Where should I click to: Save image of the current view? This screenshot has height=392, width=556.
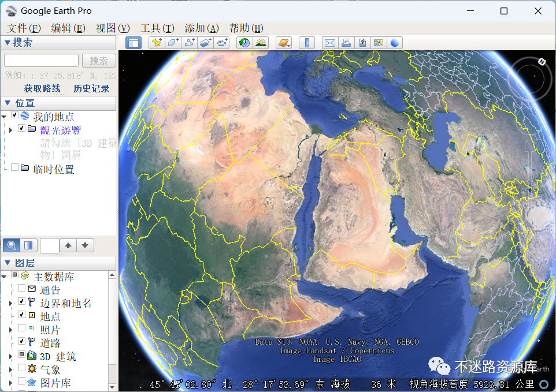tap(362, 43)
